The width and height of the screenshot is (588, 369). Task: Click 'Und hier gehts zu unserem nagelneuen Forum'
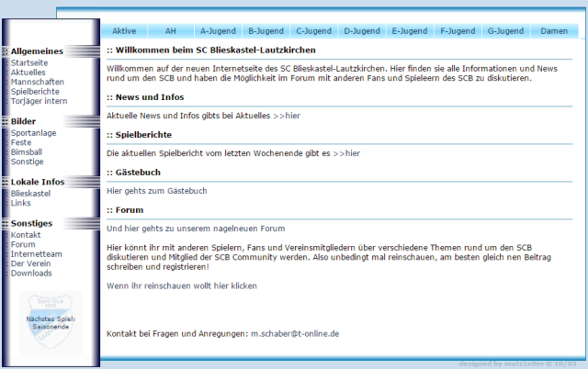click(196, 229)
